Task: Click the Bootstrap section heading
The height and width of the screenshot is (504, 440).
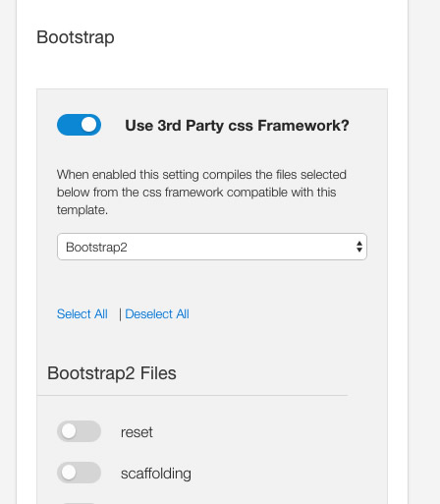Action: coord(76,37)
